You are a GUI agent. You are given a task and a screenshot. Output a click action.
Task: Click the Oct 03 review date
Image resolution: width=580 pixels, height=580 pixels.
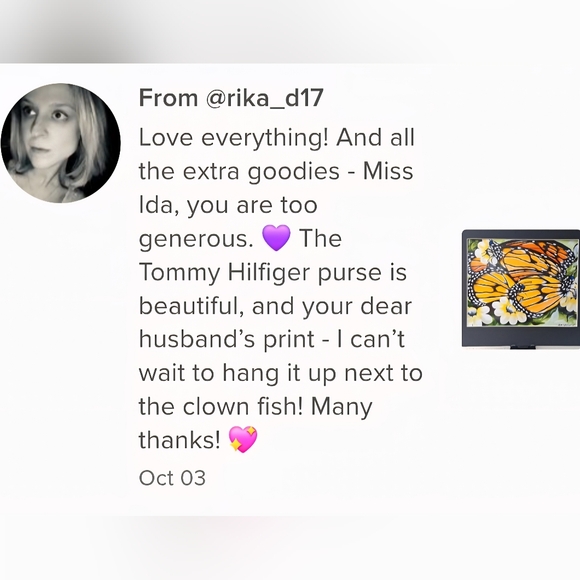172,478
